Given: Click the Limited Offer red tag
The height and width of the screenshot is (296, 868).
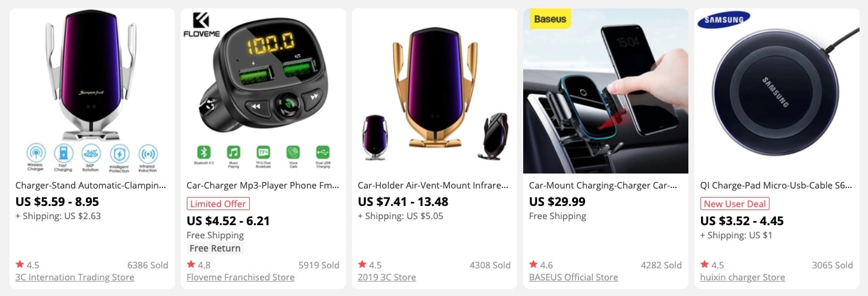Looking at the screenshot, I should [218, 204].
